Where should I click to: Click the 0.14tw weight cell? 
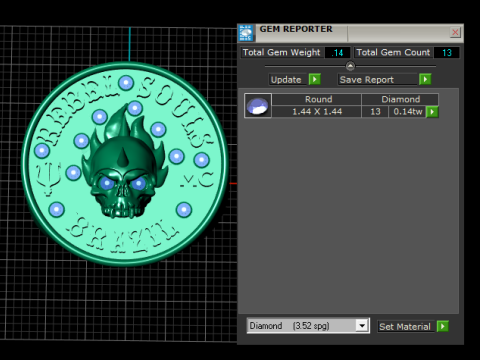click(408, 112)
